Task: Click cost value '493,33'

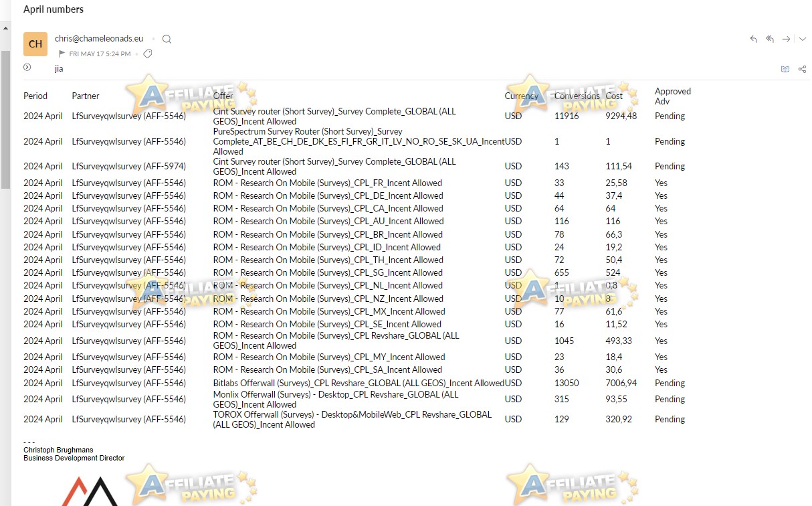Action: (x=619, y=341)
